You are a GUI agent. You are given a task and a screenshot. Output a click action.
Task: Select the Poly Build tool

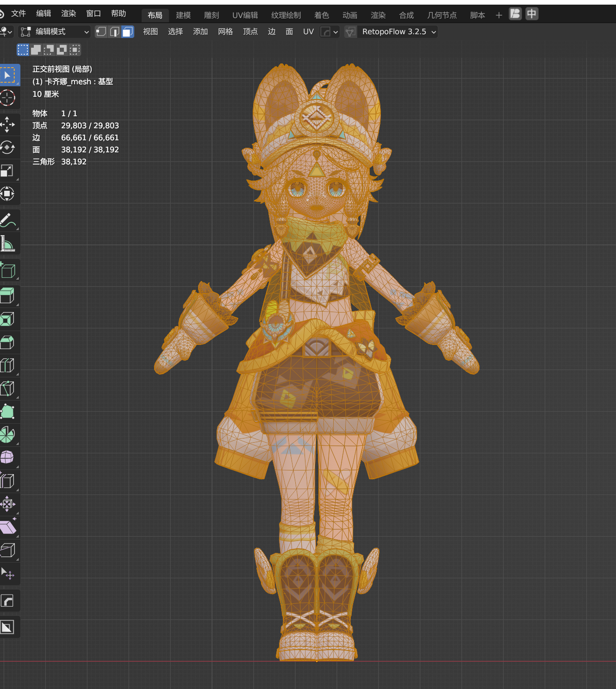click(x=7, y=412)
